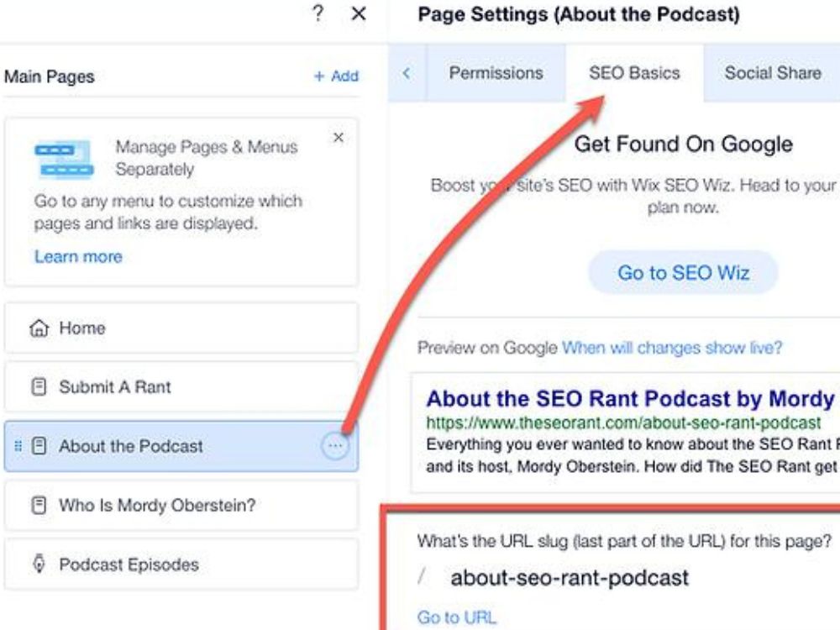Switch to the Permissions tab
Viewport: 840px width, 630px height.
point(496,73)
